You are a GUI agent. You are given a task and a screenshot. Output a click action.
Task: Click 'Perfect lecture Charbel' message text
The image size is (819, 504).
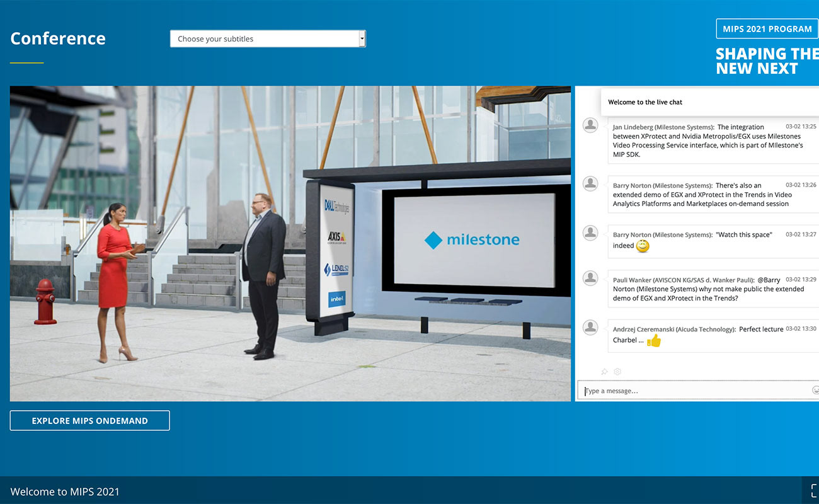699,335
